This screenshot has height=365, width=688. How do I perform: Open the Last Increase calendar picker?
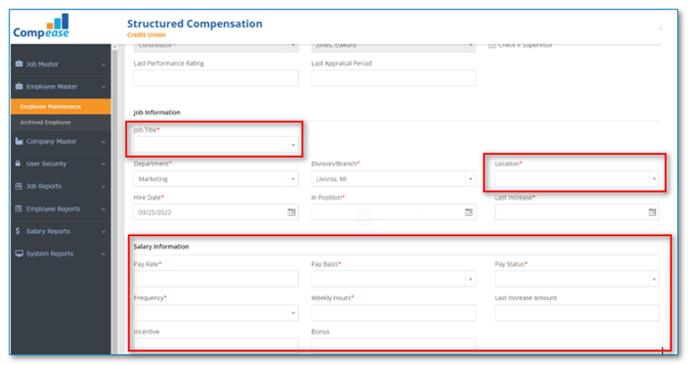point(652,212)
